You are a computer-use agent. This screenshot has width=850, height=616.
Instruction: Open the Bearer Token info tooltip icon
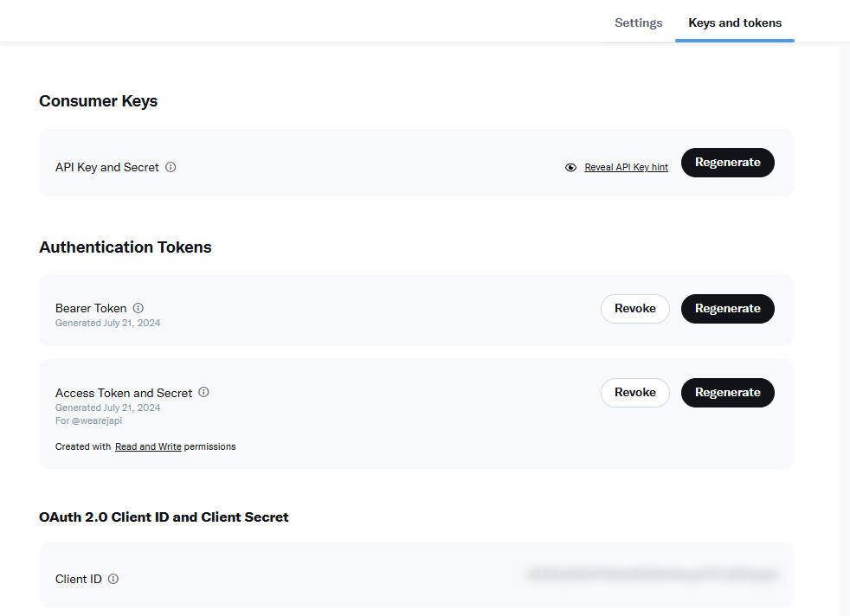pyautogui.click(x=138, y=308)
